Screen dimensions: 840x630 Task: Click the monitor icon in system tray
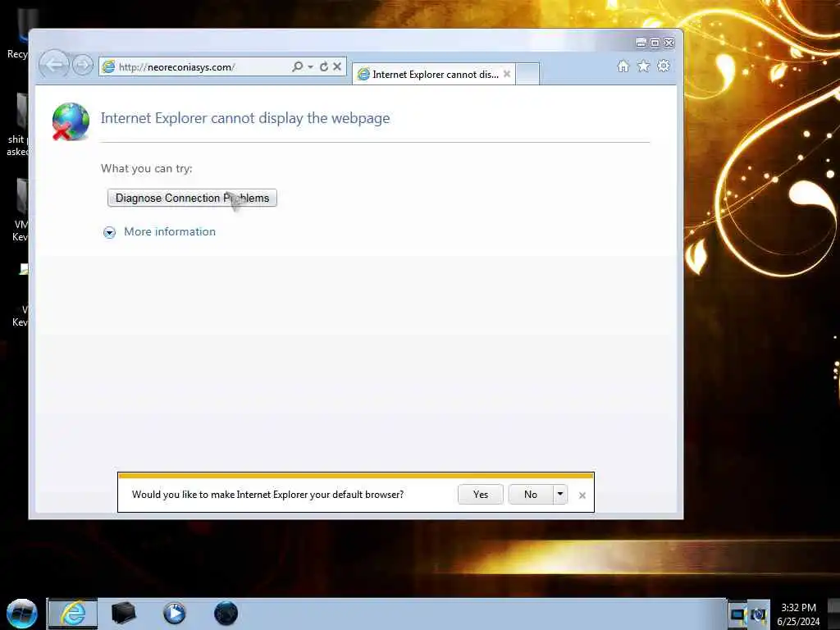click(x=737, y=614)
